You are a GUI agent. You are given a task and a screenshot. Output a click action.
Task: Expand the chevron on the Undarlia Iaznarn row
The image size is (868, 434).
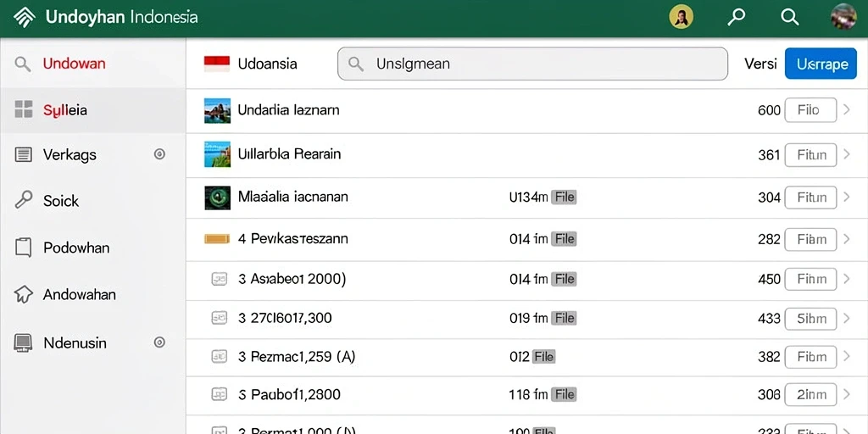(847, 109)
